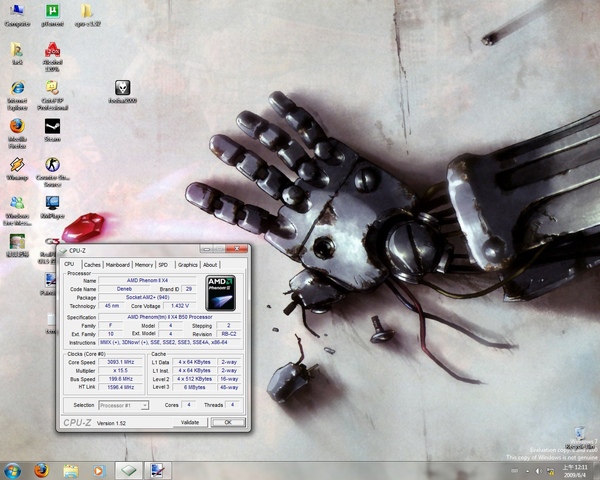Click the Bus Speed value "199.6 MHz"
600x480 pixels.
point(120,379)
